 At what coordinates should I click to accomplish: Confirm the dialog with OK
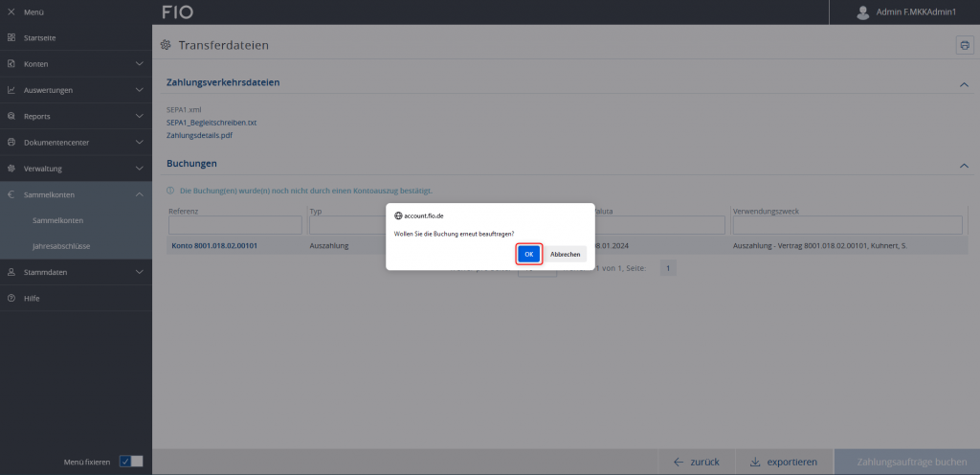click(529, 254)
